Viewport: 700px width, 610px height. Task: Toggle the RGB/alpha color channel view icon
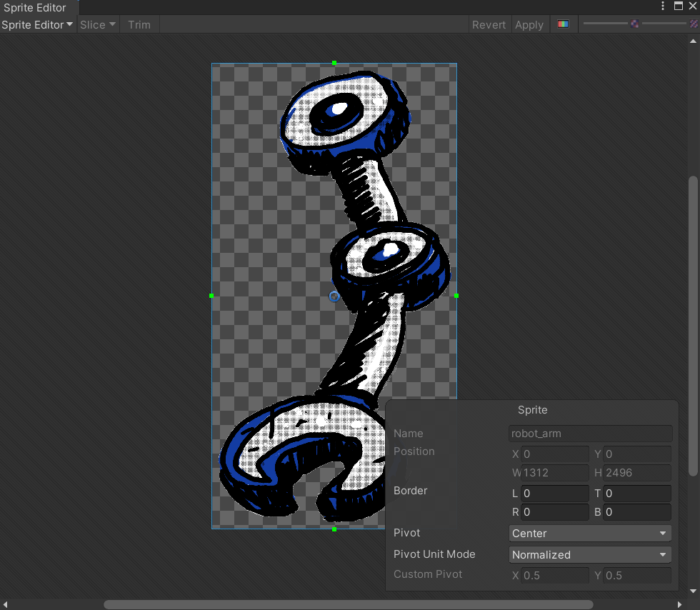(x=564, y=24)
